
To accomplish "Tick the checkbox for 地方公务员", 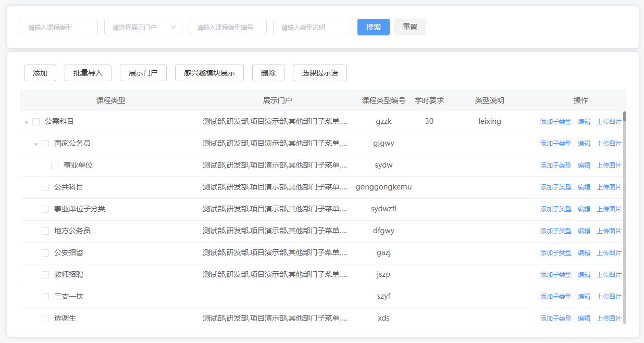I will tap(45, 231).
